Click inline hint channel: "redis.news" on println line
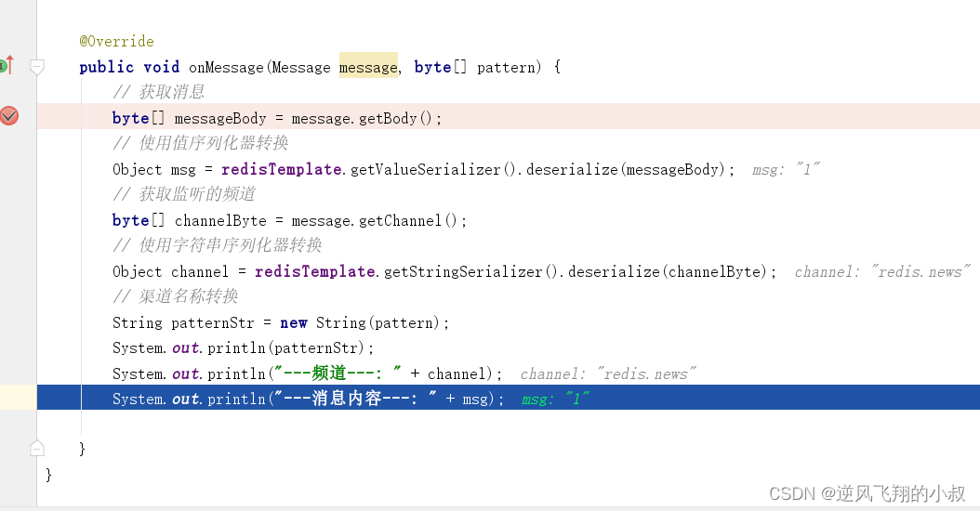 point(607,374)
